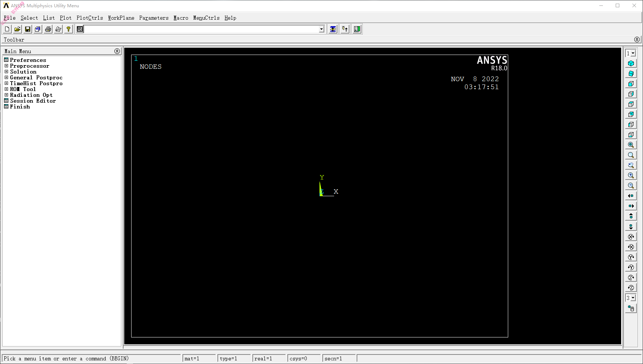Select the Isometric View cube icon
Viewport: 643px width, 364px height.
[x=631, y=63]
